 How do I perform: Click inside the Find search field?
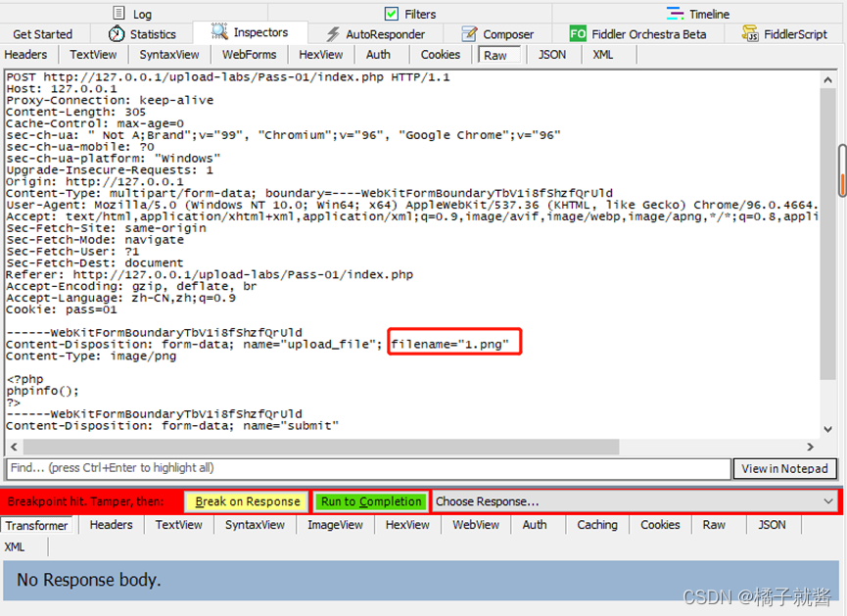[368, 468]
